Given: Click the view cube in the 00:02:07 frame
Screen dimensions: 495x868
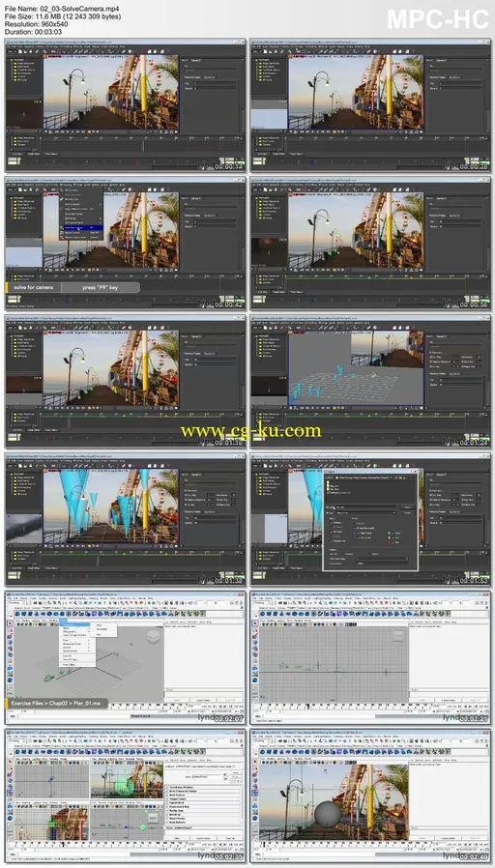Looking at the screenshot, I should (x=152, y=637).
